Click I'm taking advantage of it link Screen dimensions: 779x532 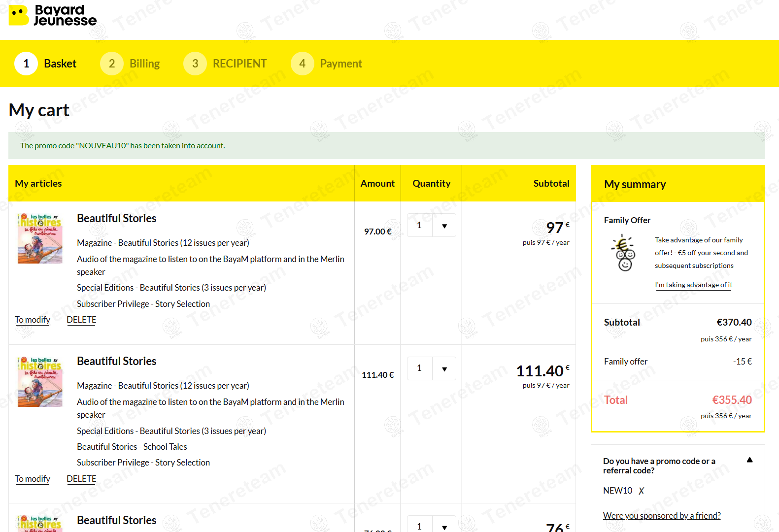tap(693, 285)
